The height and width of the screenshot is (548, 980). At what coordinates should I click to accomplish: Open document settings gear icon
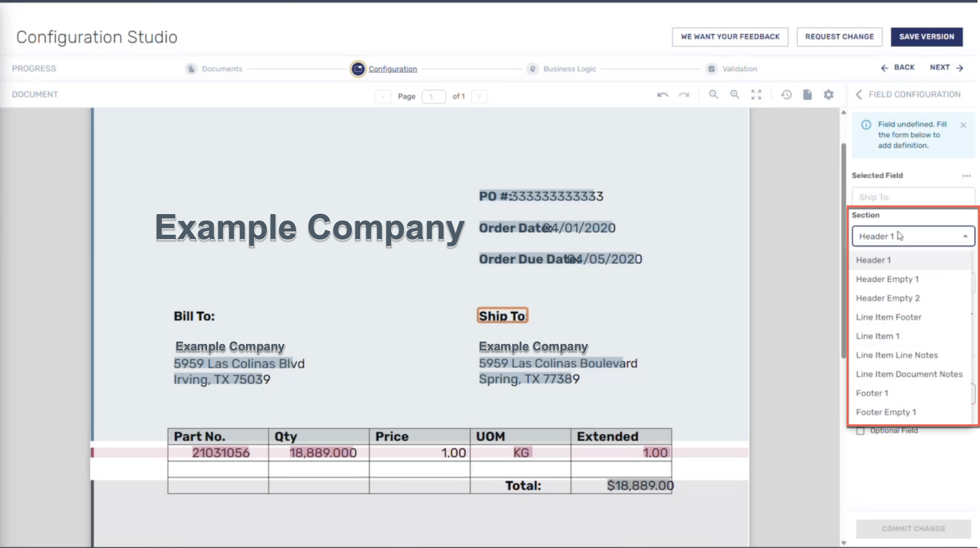[829, 95]
